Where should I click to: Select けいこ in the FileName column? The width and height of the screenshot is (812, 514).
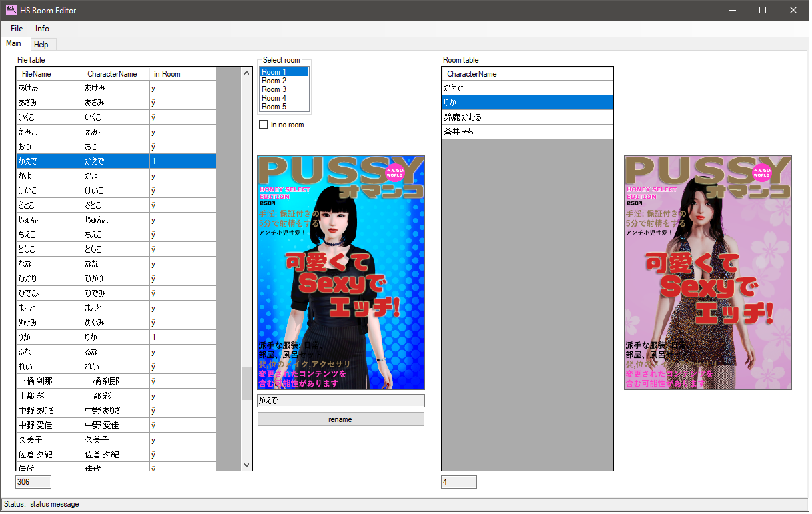50,191
